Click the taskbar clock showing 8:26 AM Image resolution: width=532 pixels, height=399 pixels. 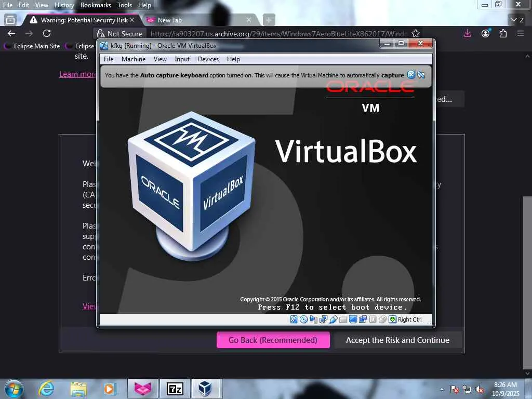[x=506, y=389]
